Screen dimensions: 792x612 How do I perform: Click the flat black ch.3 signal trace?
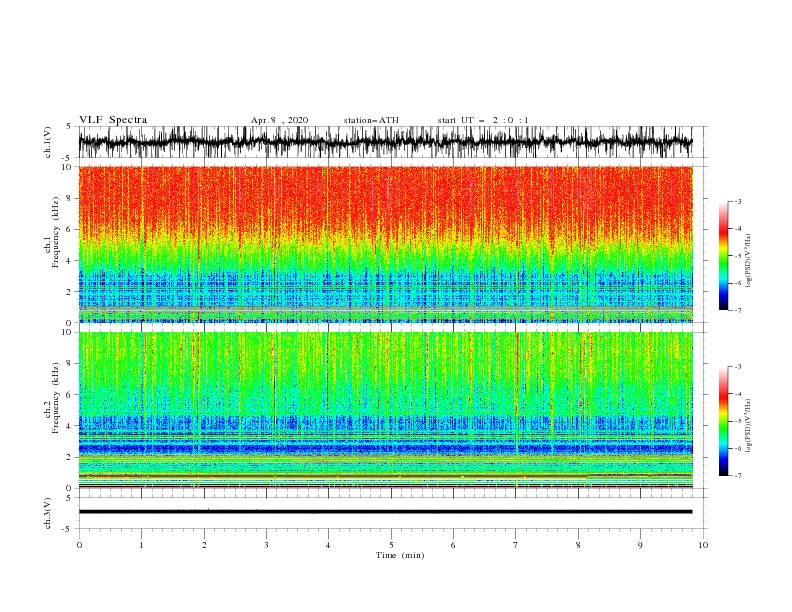pos(385,512)
